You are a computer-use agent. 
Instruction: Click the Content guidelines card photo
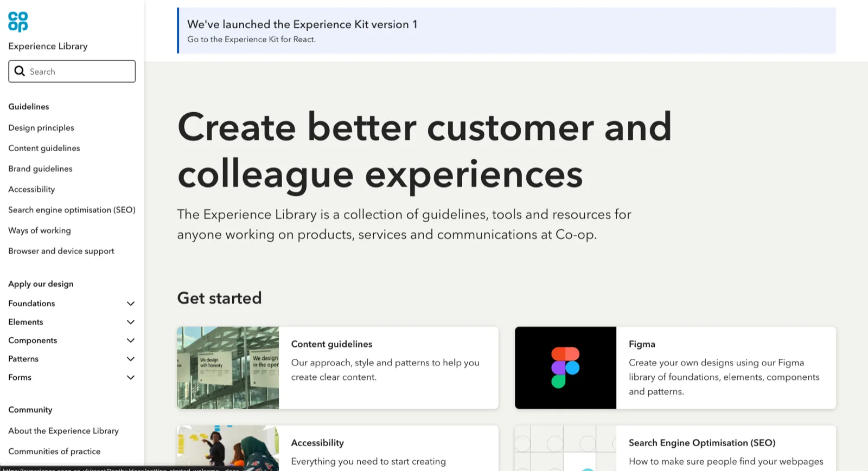click(228, 367)
